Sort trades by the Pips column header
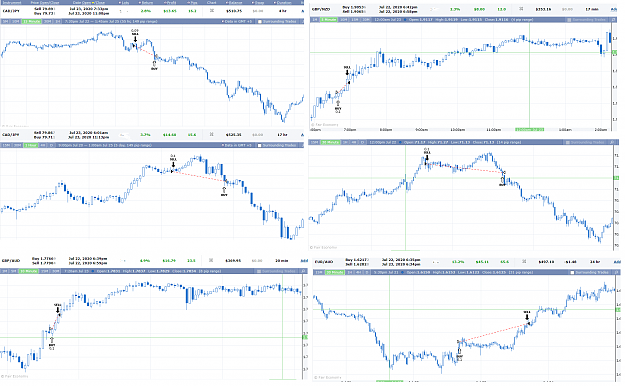This screenshot has width=625, height=386. [x=193, y=3]
